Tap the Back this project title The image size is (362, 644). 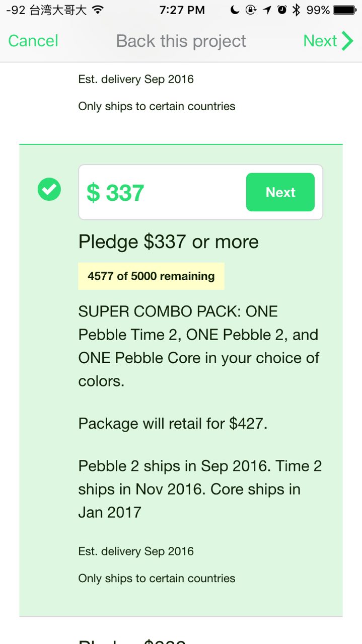click(181, 41)
